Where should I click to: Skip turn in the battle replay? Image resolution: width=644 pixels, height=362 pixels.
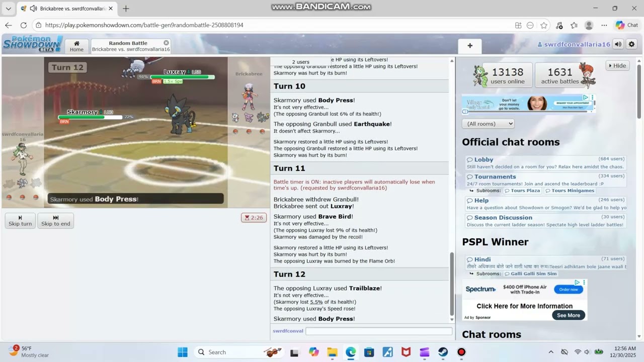pyautogui.click(x=20, y=221)
